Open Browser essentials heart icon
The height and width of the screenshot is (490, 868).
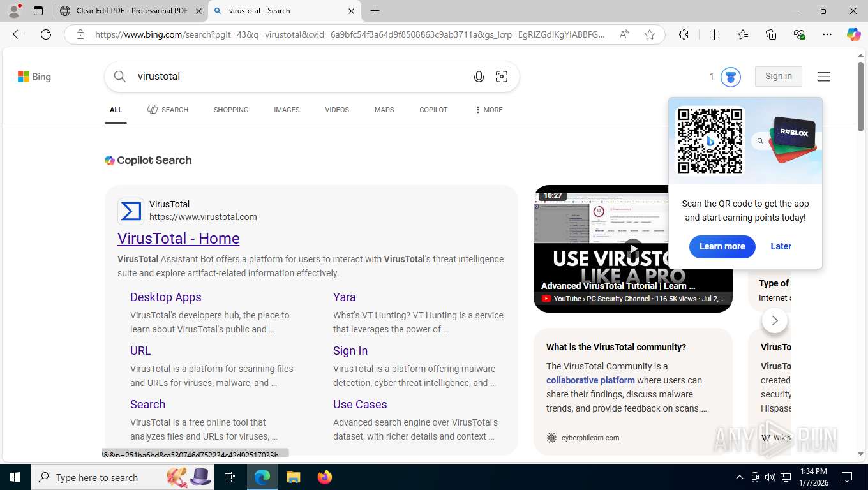pyautogui.click(x=799, y=34)
